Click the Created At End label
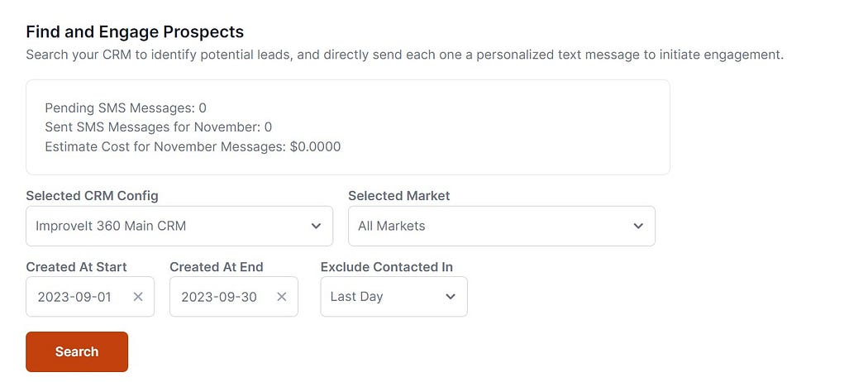The height and width of the screenshot is (382, 868). (217, 267)
